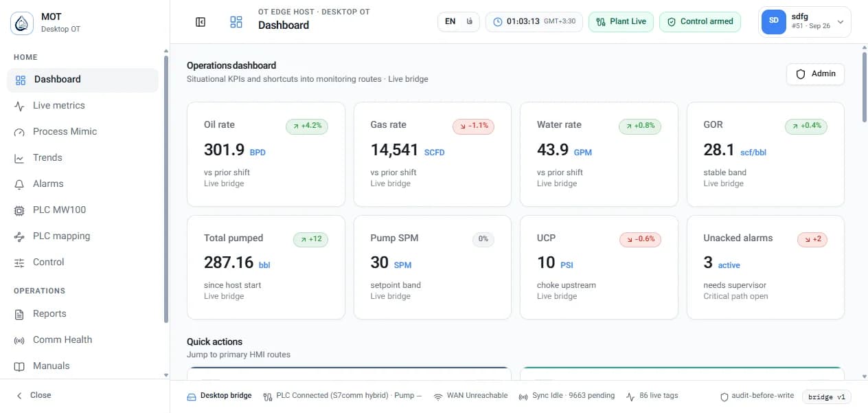
Task: Open Process Mimic page
Action: coord(82,132)
